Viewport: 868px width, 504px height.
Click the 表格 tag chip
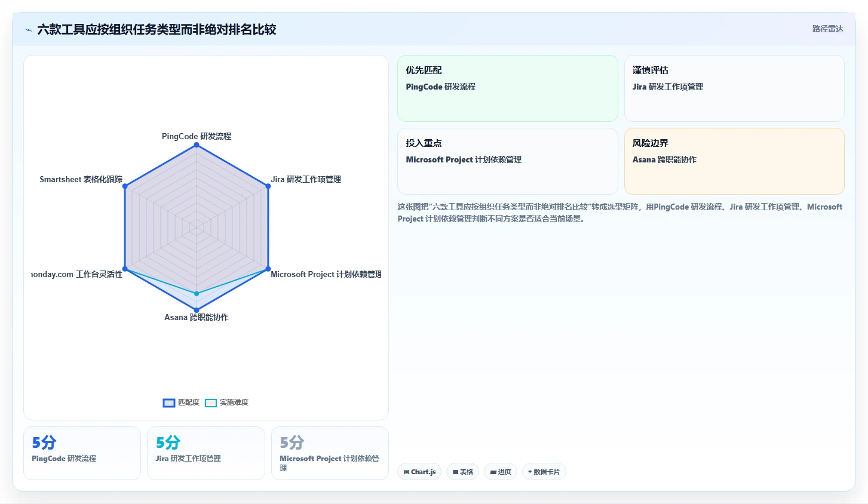[462, 472]
